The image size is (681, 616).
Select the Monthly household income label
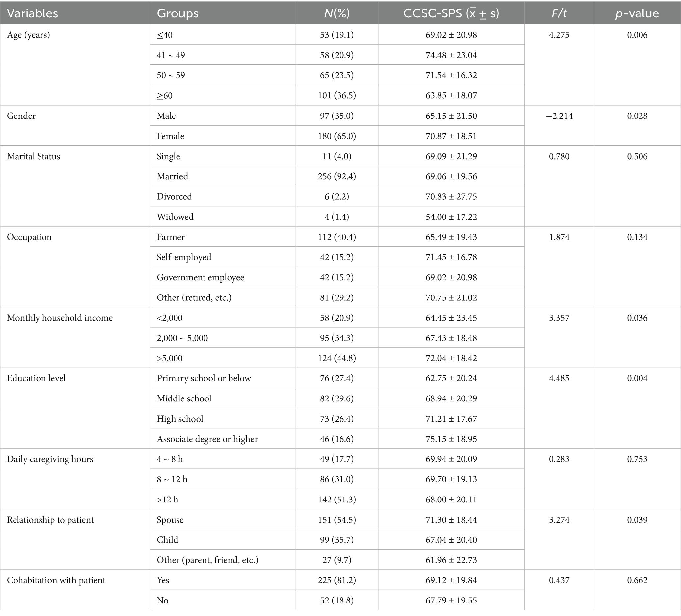tap(60, 318)
